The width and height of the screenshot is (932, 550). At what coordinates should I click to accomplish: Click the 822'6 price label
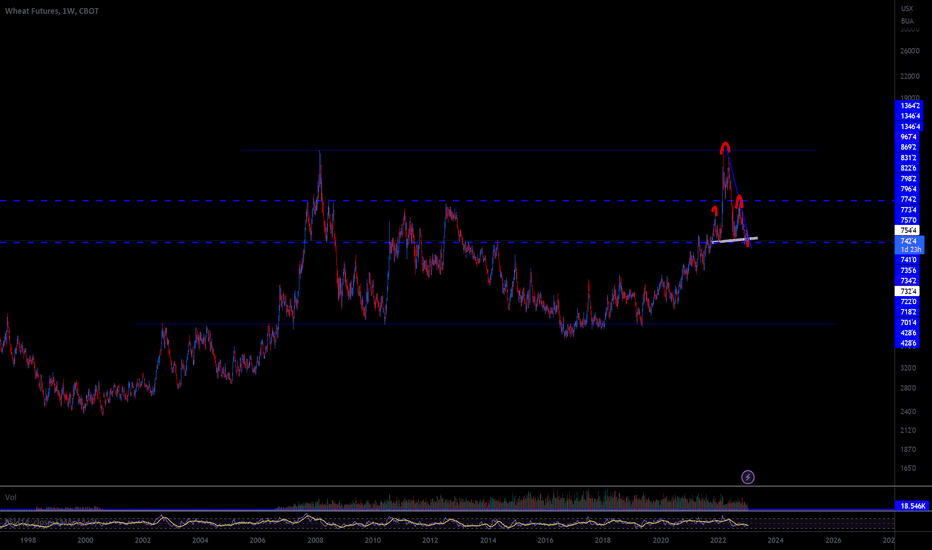pyautogui.click(x=908, y=168)
